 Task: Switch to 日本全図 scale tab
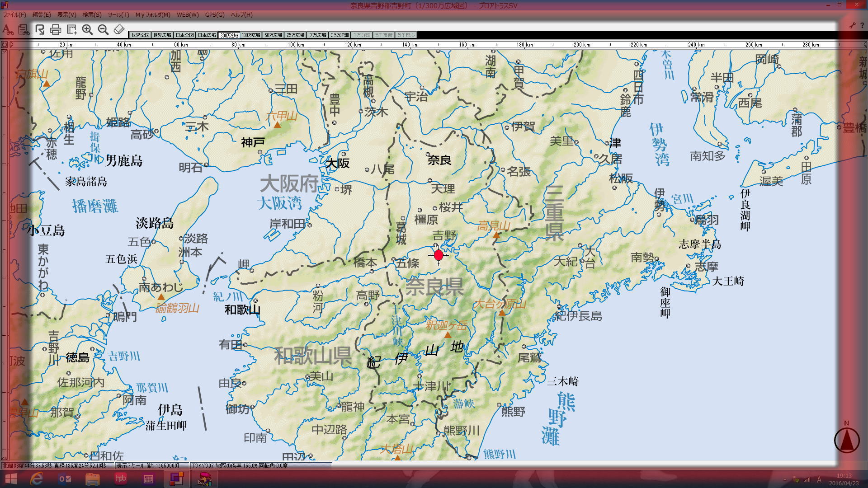tap(184, 35)
